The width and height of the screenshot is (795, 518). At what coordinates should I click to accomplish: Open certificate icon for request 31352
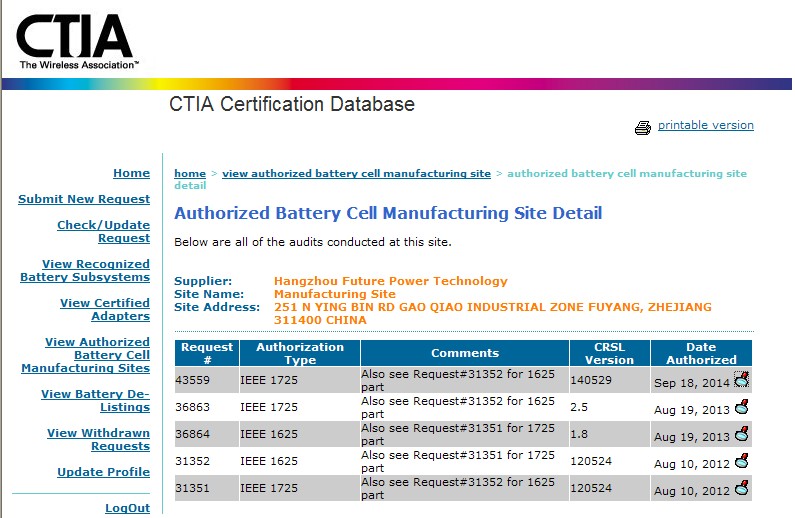[742, 461]
